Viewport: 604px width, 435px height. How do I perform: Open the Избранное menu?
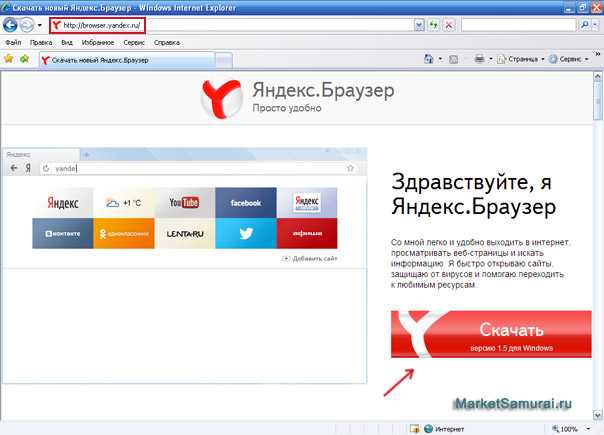coord(98,42)
